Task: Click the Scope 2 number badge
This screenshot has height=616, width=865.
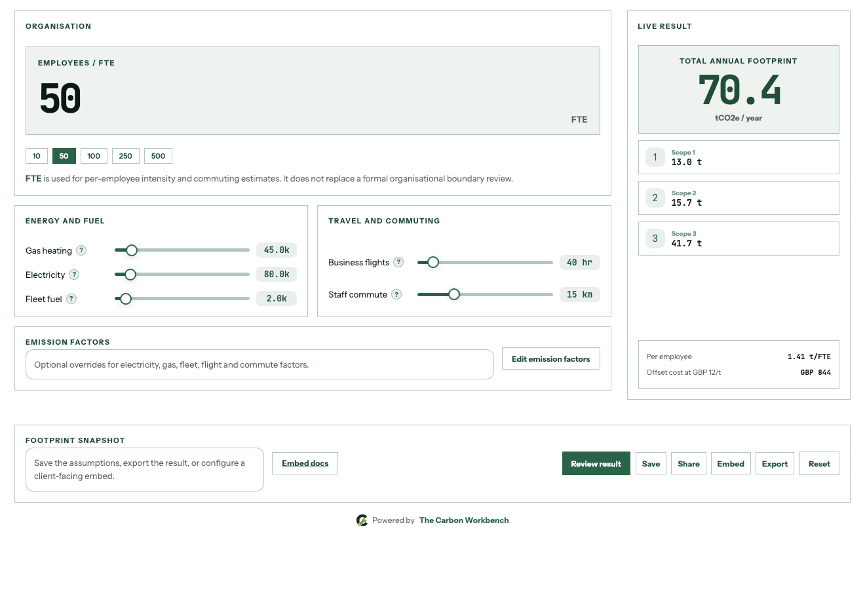Action: pyautogui.click(x=655, y=198)
